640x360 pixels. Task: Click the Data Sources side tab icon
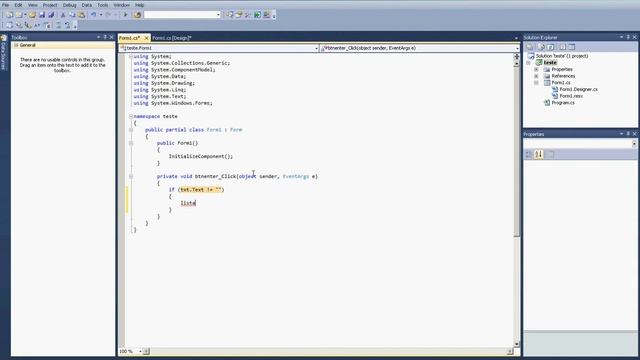[4, 38]
